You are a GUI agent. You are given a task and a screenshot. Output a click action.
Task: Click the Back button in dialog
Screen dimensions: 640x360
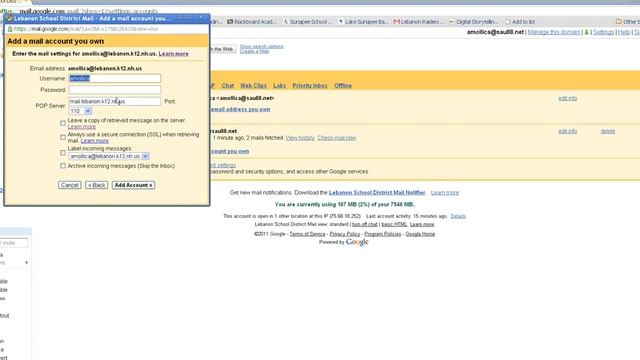tap(97, 185)
